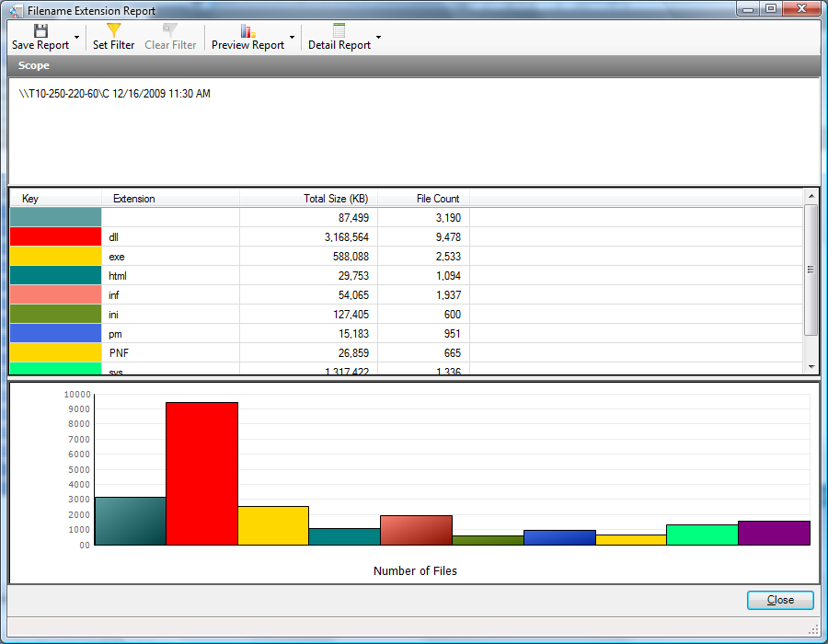Click the Close button
828x644 pixels.
[780, 600]
